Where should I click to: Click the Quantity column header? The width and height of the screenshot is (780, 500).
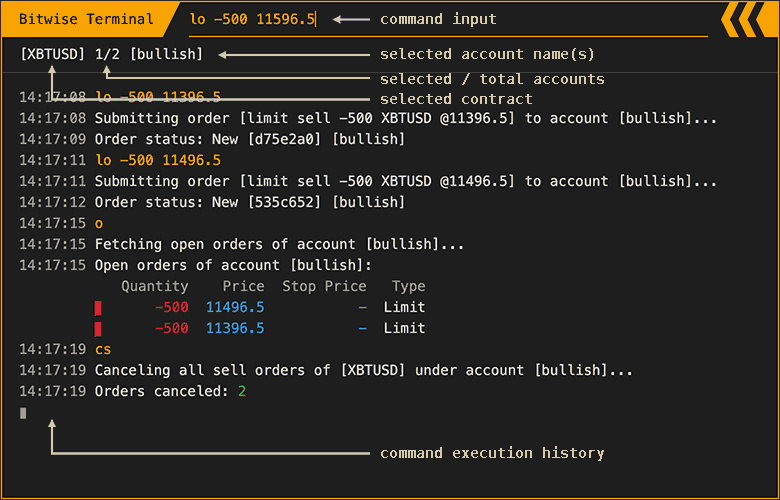[x=155, y=286]
